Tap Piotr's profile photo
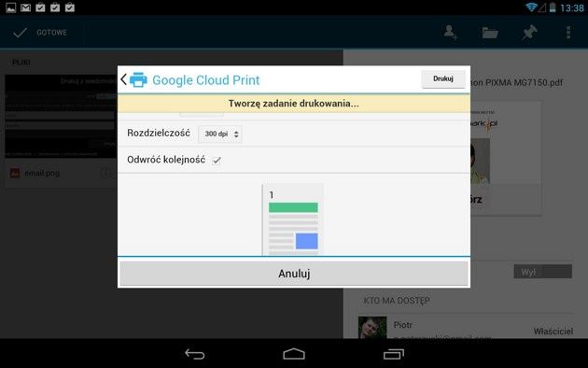 click(x=372, y=328)
